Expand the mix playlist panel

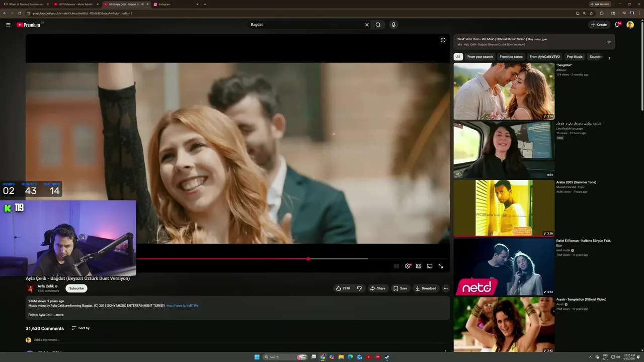pos(609,42)
